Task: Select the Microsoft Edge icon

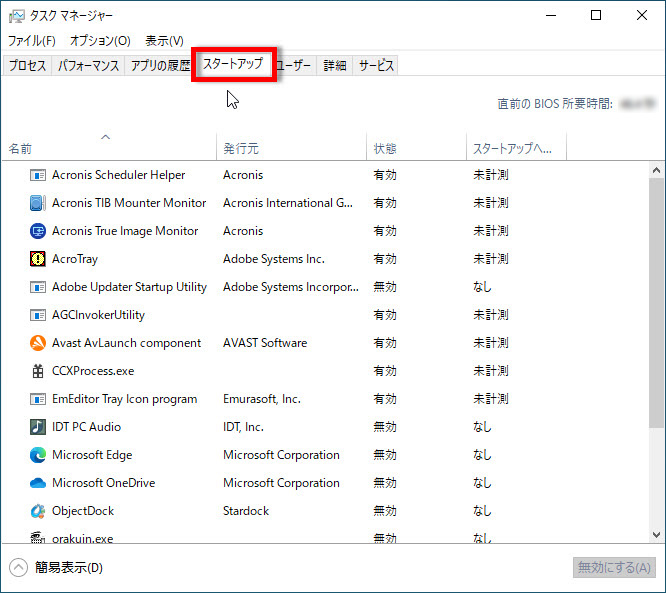Action: 38,455
